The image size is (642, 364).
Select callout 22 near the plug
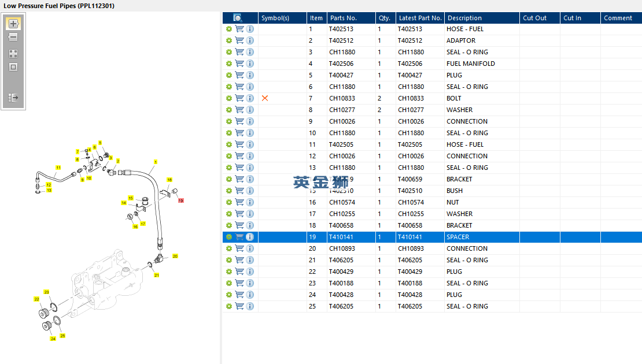point(36,299)
